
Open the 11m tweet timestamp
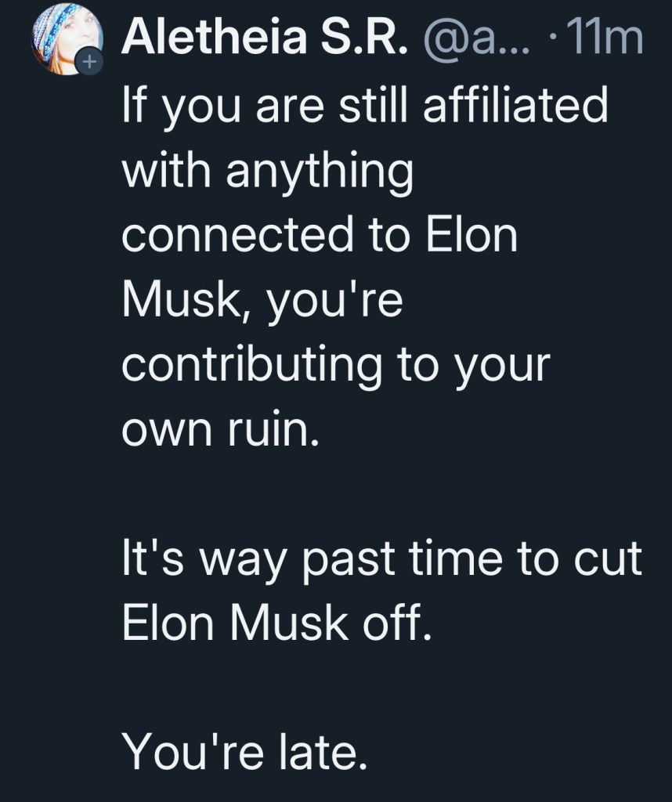tap(604, 39)
